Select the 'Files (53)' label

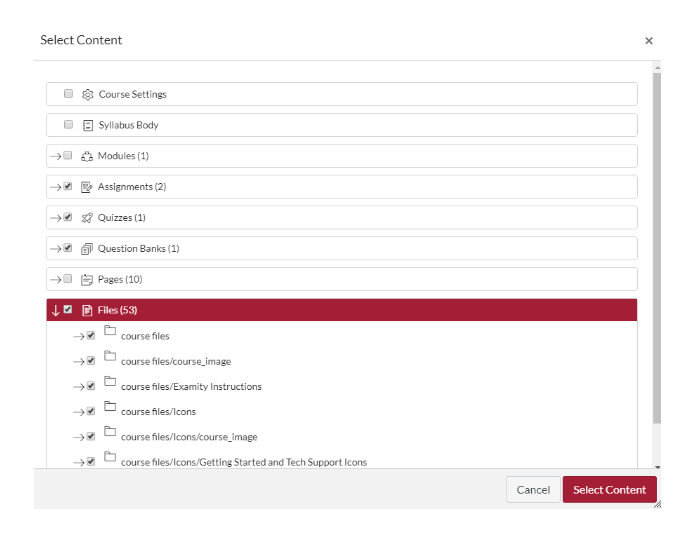[x=117, y=310]
